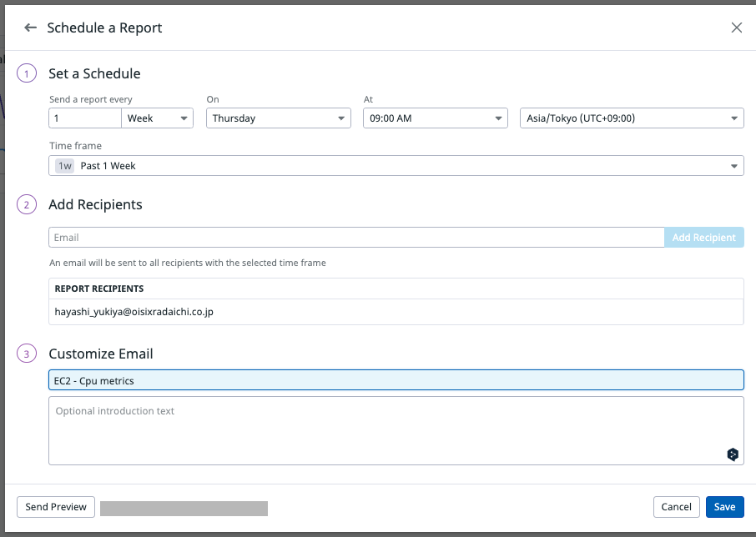This screenshot has height=537, width=756.
Task: Click into the Email recipient input field
Action: 356,238
